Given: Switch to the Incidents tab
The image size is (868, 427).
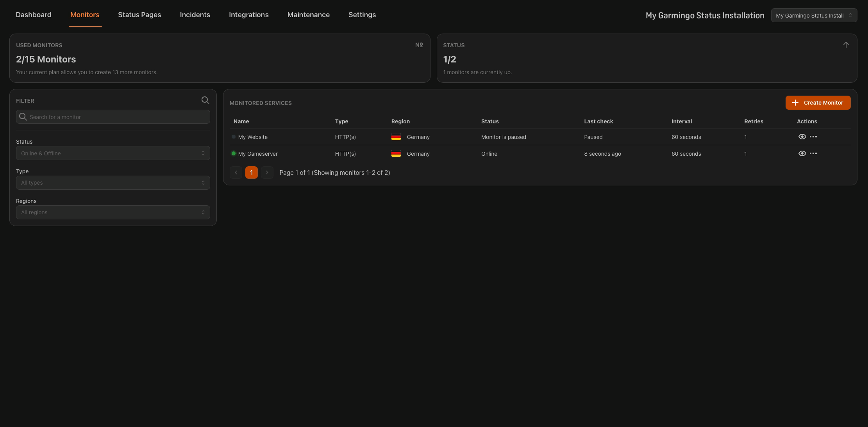Looking at the screenshot, I should [195, 15].
